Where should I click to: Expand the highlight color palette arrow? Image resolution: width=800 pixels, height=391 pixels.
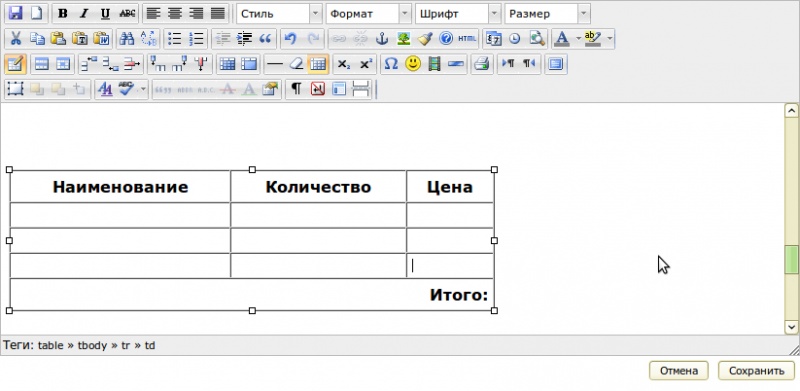(610, 39)
